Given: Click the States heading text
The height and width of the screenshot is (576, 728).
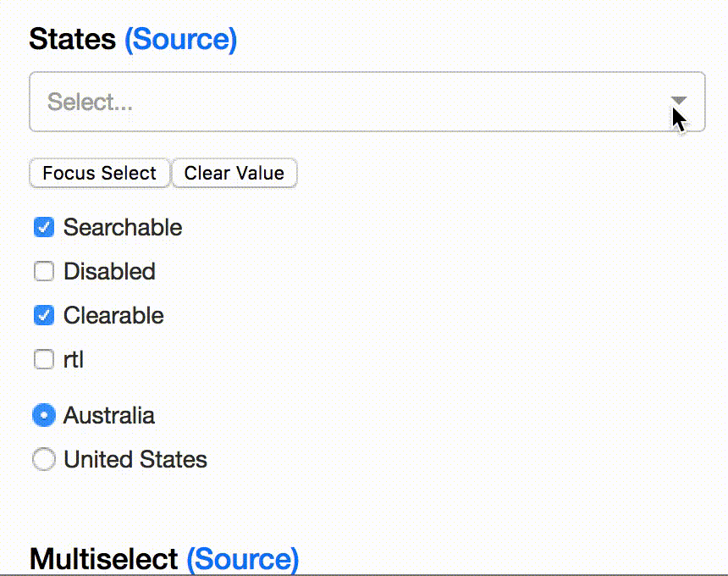Looking at the screenshot, I should pyautogui.click(x=73, y=39).
